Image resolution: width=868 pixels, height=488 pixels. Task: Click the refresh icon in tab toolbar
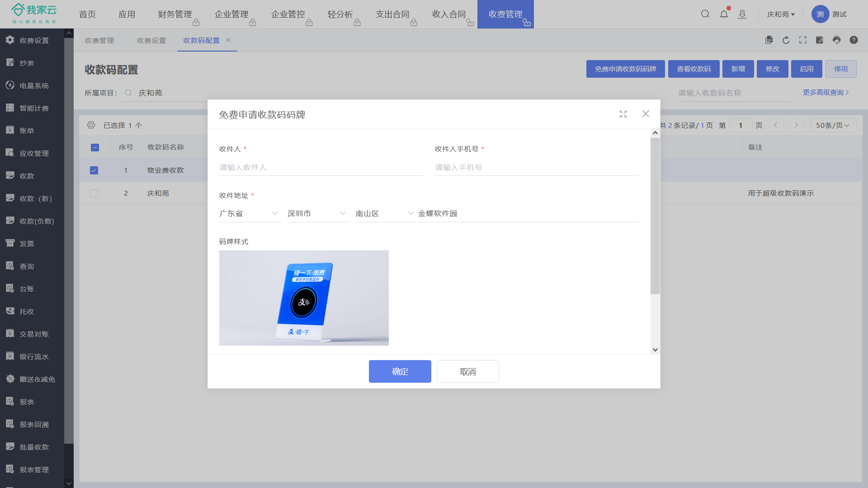click(786, 40)
